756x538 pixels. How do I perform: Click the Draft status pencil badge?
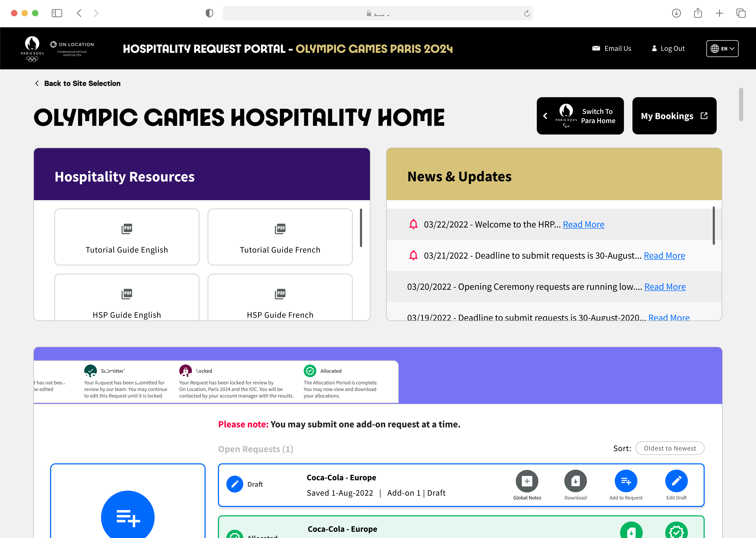235,484
